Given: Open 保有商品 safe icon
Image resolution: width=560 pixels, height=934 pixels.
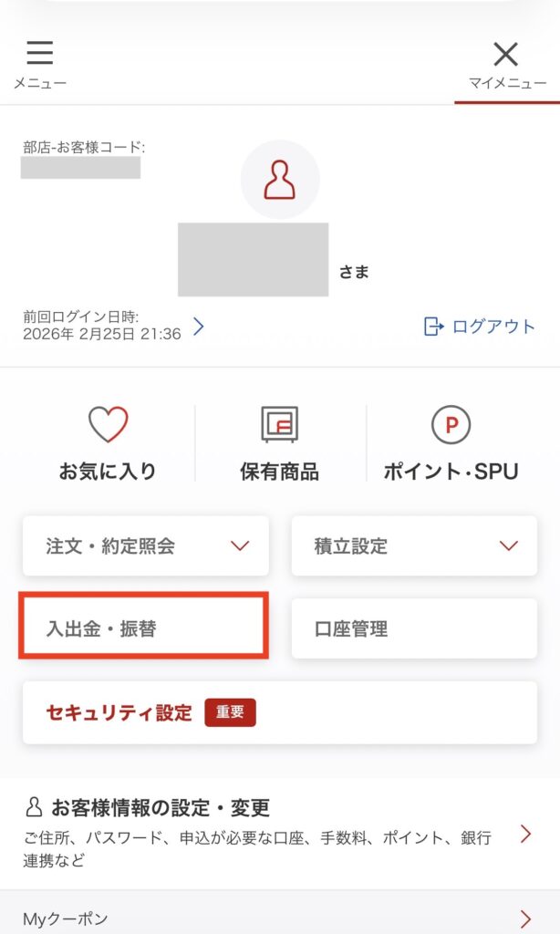Looking at the screenshot, I should click(x=279, y=425).
